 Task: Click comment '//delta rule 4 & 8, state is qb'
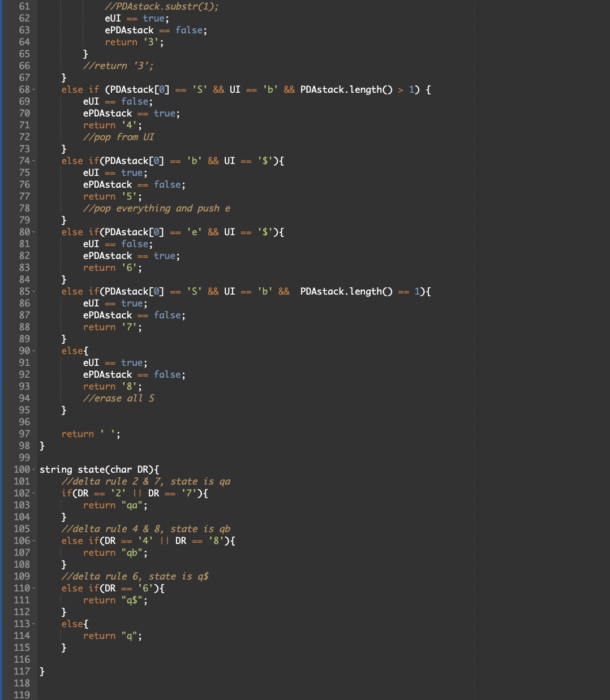pos(146,529)
